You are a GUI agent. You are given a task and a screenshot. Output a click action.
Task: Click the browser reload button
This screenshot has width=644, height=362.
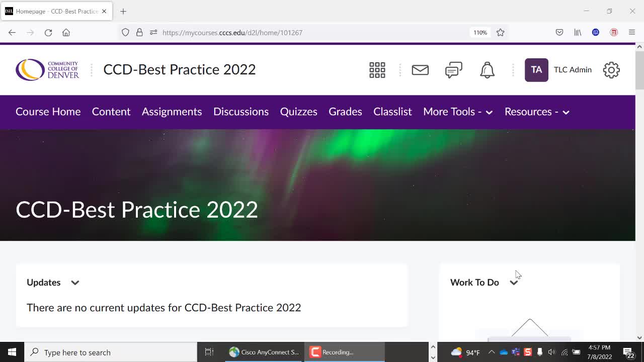[x=48, y=33]
